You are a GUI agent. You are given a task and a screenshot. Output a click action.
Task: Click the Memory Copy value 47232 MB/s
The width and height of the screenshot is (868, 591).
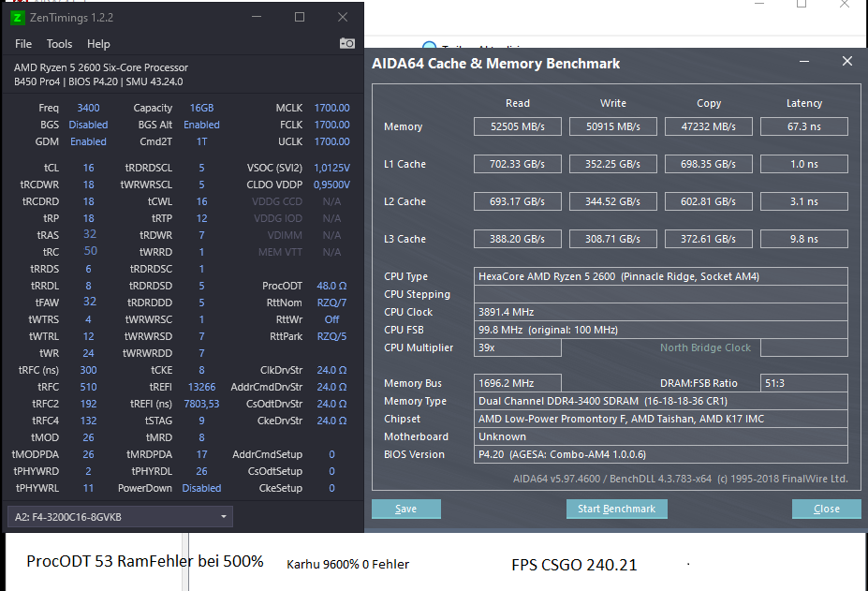pos(709,126)
